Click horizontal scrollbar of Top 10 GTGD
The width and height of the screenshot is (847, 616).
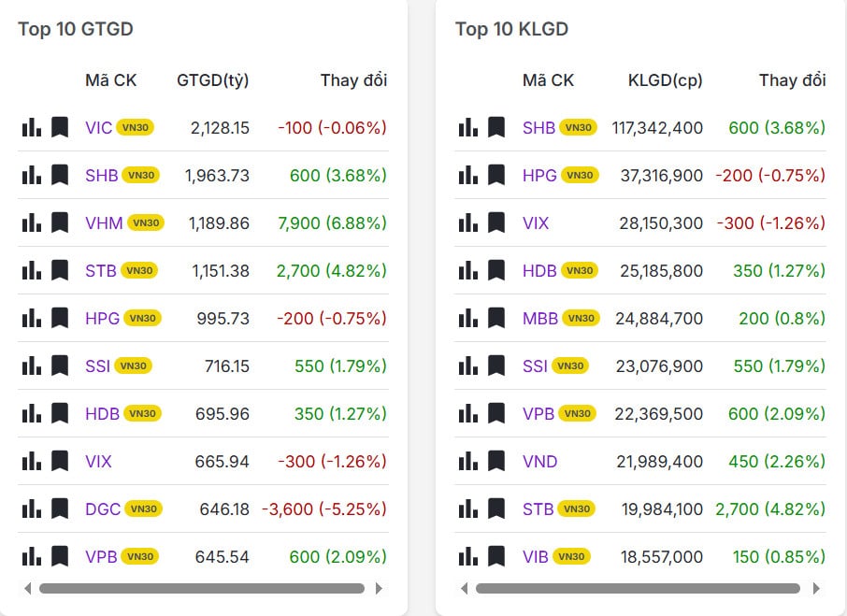[202, 589]
